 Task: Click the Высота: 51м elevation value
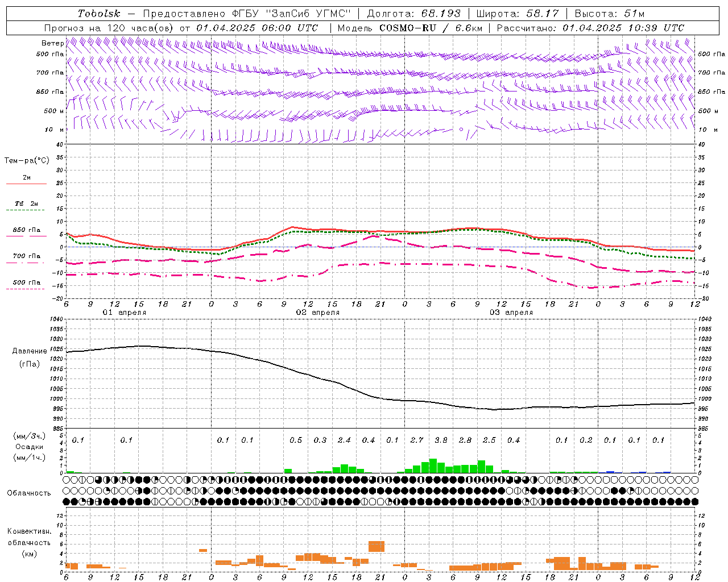[x=610, y=14]
